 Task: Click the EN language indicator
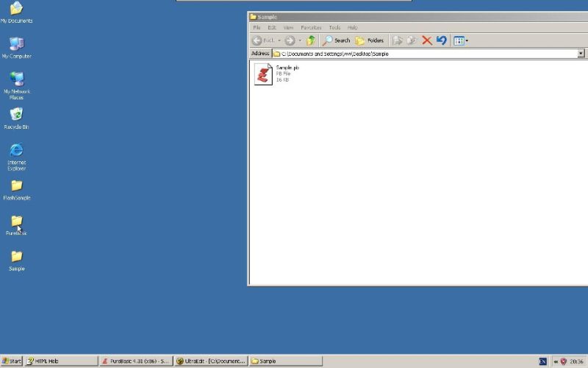pyautogui.click(x=542, y=361)
